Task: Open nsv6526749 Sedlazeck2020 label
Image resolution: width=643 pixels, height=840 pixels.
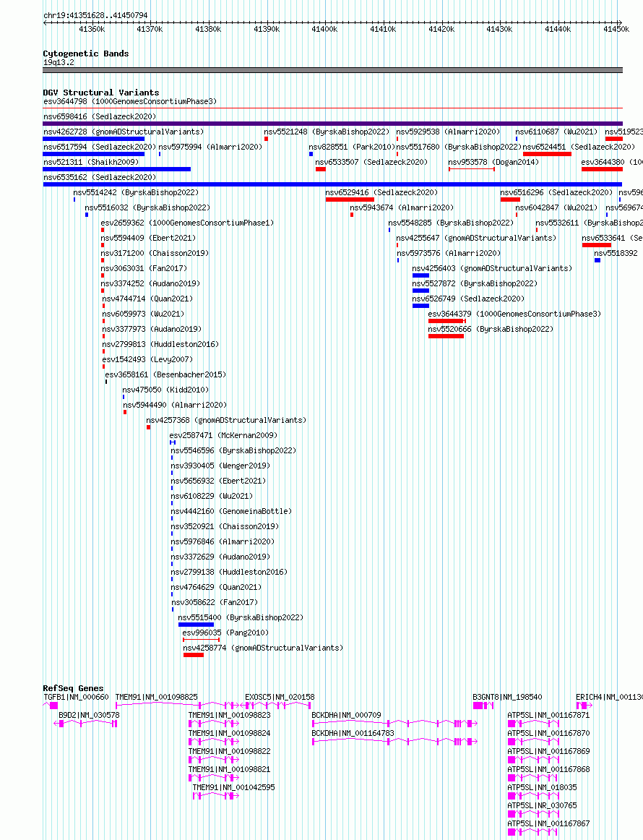Action: pos(468,299)
